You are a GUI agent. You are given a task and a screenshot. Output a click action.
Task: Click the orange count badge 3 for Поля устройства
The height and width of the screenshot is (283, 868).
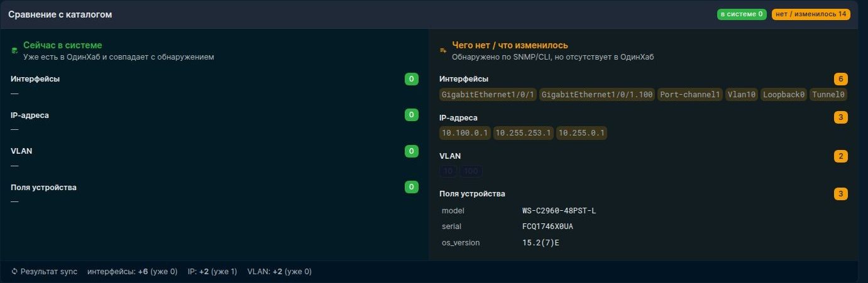[x=840, y=194]
